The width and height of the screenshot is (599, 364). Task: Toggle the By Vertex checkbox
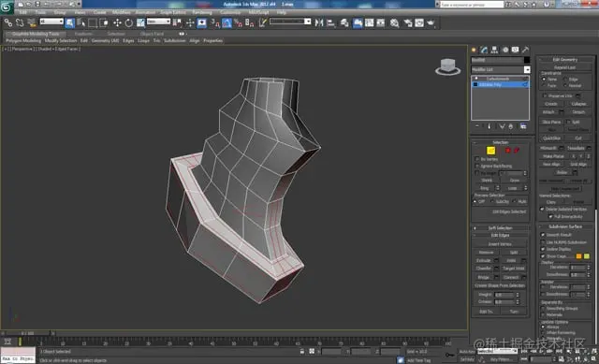[x=476, y=159]
